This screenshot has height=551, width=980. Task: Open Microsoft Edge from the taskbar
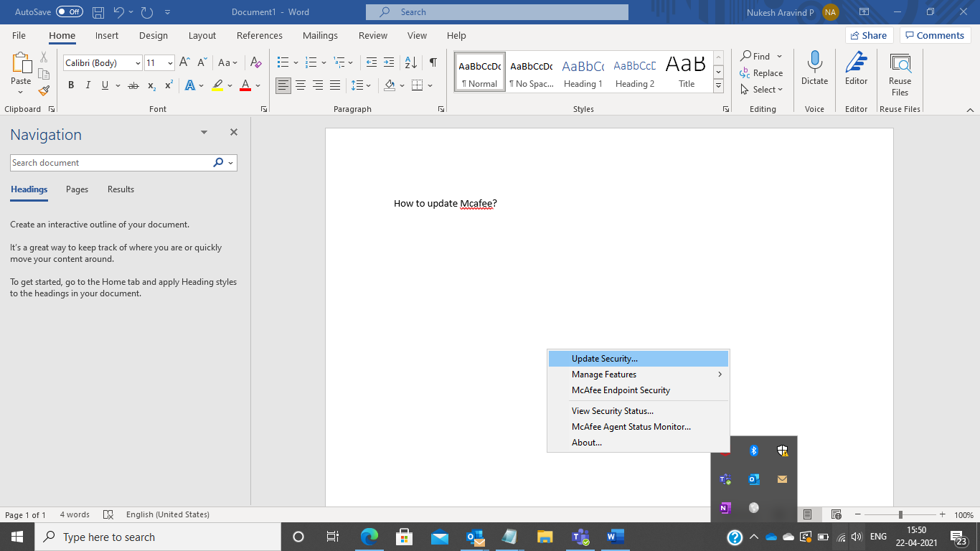[369, 537]
